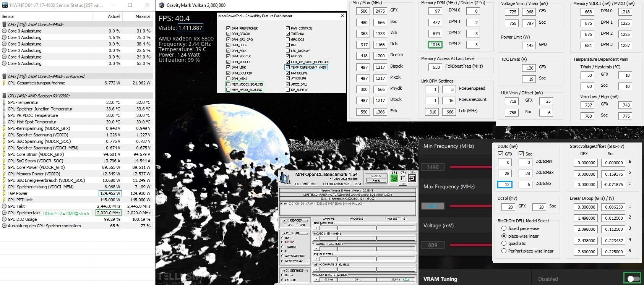Click the MrH OpenCL Benchmark logo icon
This screenshot has width=644, height=285.
(x=285, y=178)
